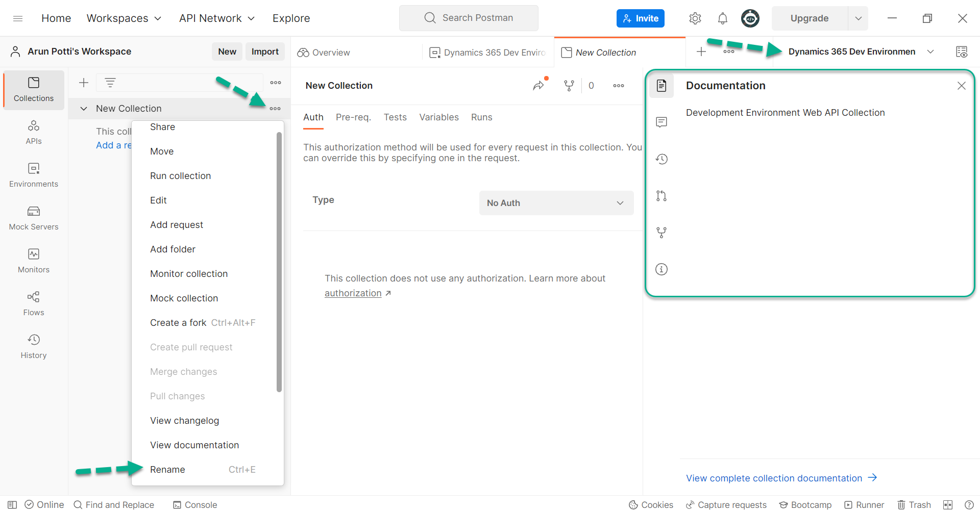Open the Trash in status bar

pyautogui.click(x=914, y=505)
